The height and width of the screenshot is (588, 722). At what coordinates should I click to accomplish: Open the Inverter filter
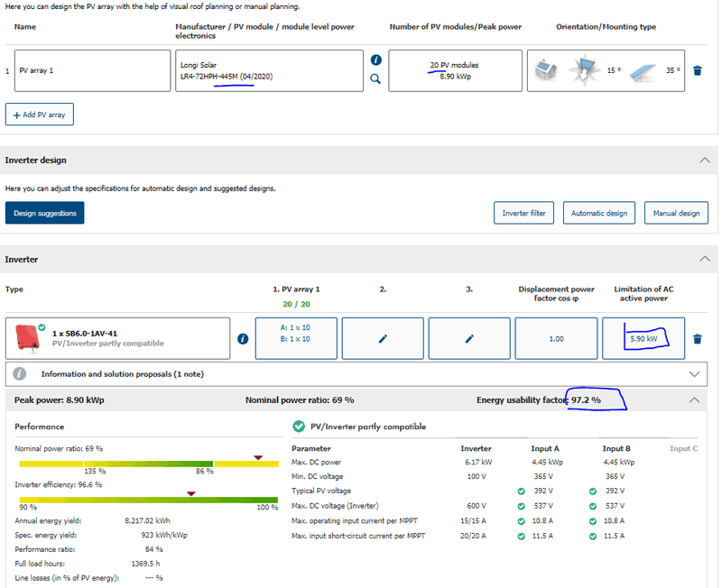tap(524, 213)
